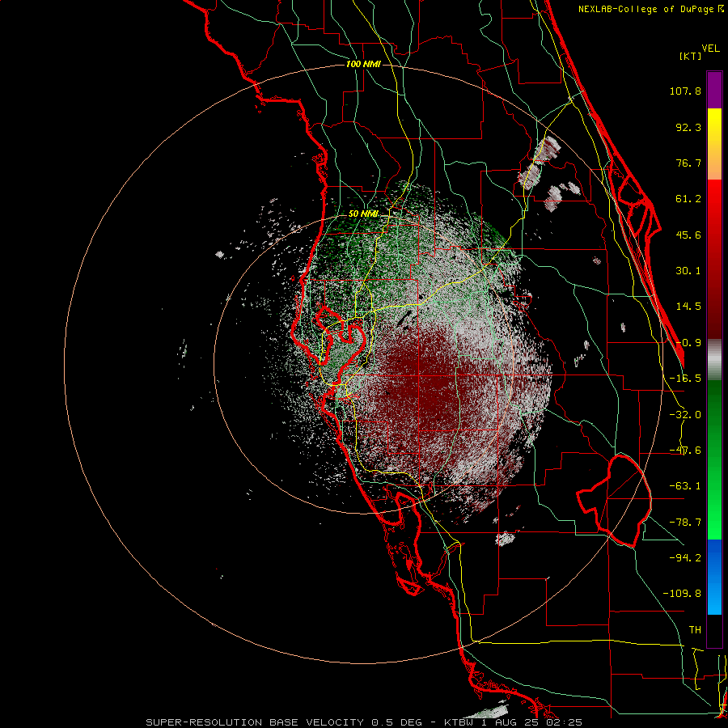Screen dimensions: 728x728
Task: Click the 30.1 value on velocity scale
Action: (x=688, y=271)
